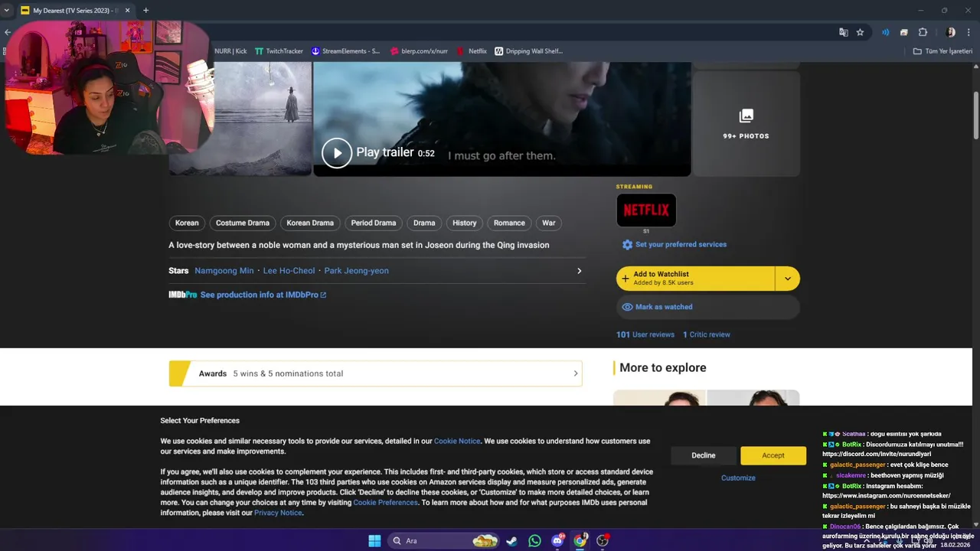This screenshot has width=980, height=551.
Task: Open the StreamElements bookmark
Action: click(345, 51)
